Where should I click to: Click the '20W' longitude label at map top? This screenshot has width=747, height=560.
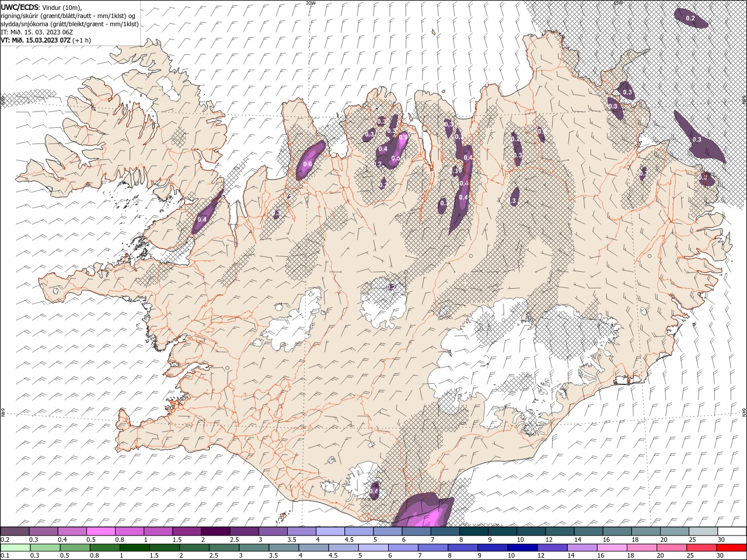tap(311, 3)
